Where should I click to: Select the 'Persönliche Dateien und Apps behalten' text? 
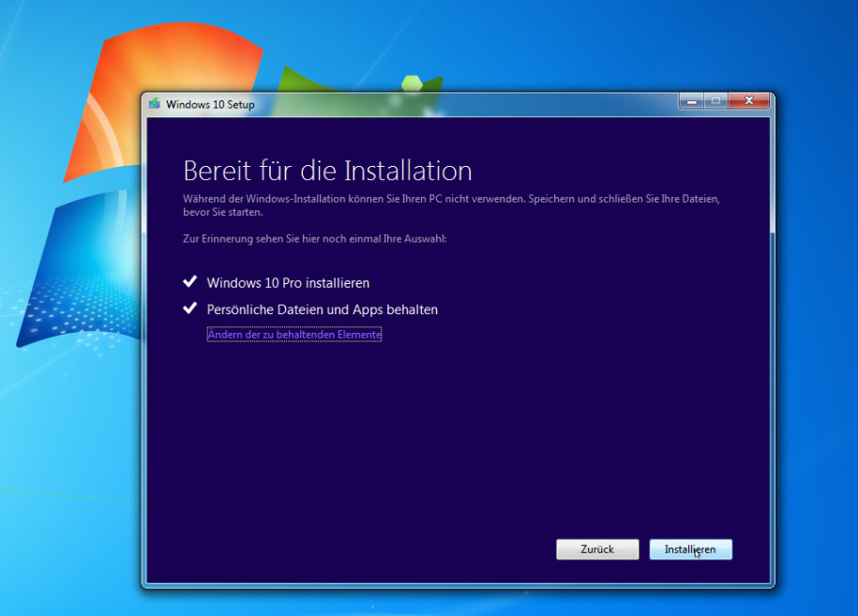click(323, 309)
